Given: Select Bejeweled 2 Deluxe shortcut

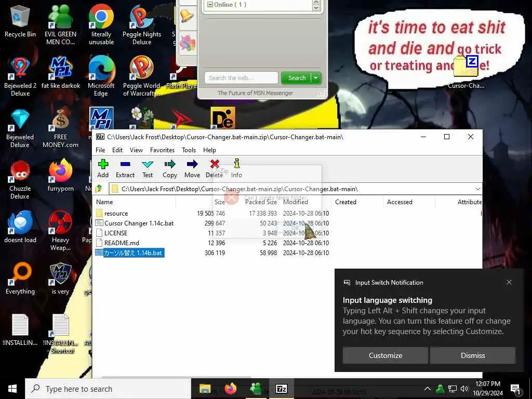Looking at the screenshot, I should coord(20,77).
